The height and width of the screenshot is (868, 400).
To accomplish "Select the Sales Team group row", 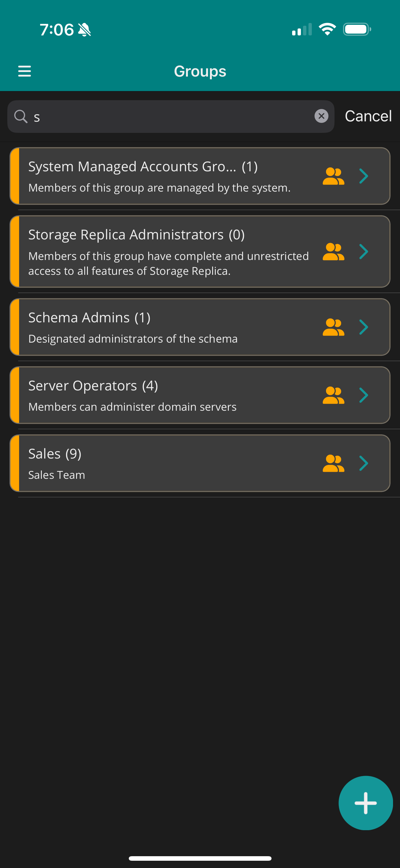I will 162,463.
